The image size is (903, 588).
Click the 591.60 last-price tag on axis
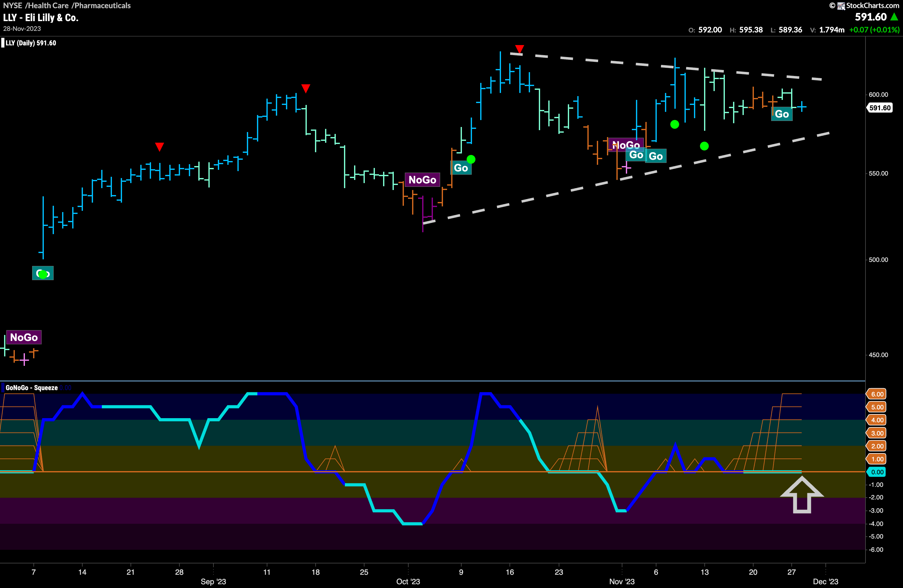tap(879, 108)
